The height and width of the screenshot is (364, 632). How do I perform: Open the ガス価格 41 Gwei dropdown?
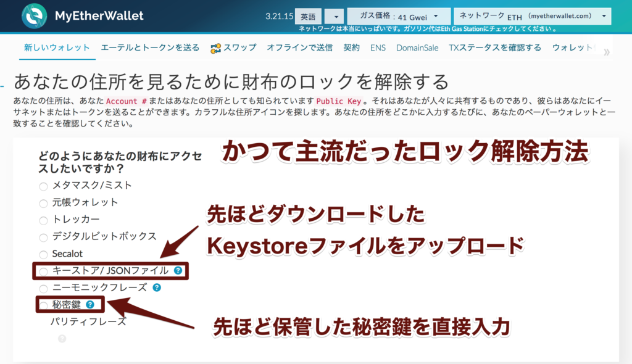pos(399,17)
